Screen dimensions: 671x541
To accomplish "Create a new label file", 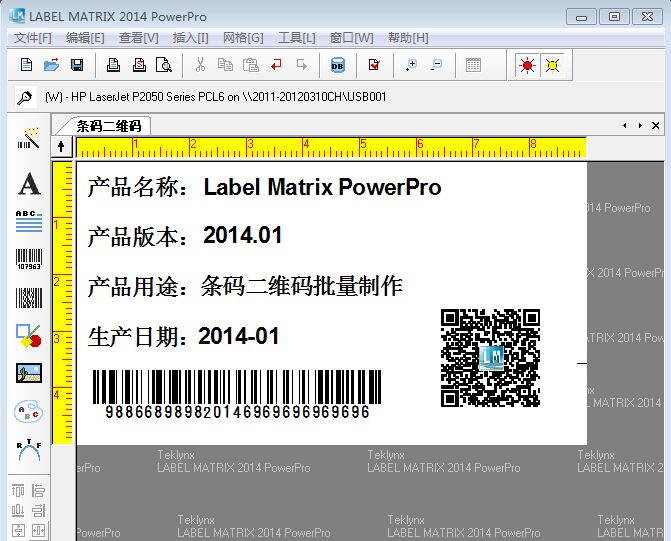I will point(27,65).
